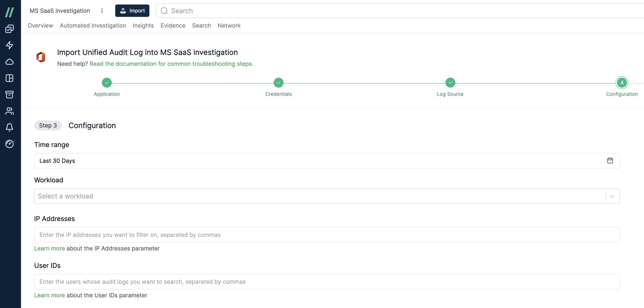Open the Last 30 Days time range picker

pyautogui.click(x=327, y=161)
